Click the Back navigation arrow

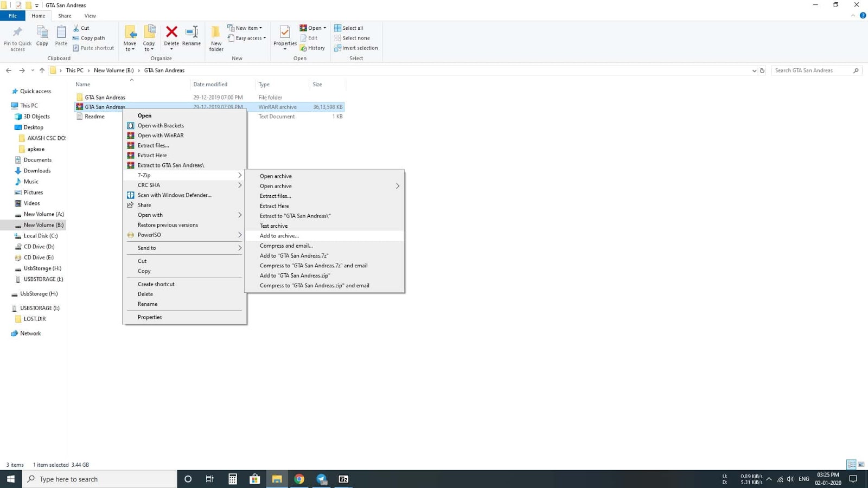point(9,70)
